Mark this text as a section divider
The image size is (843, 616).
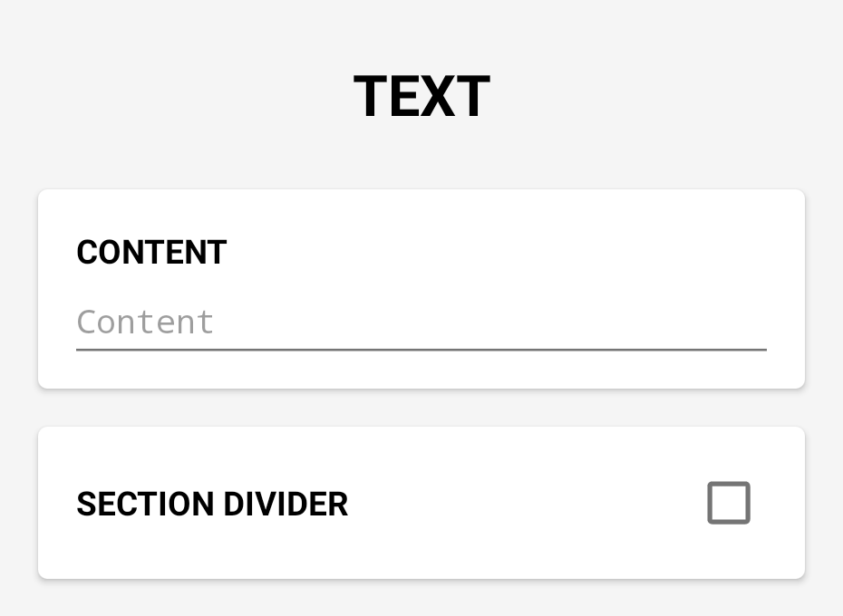point(729,503)
